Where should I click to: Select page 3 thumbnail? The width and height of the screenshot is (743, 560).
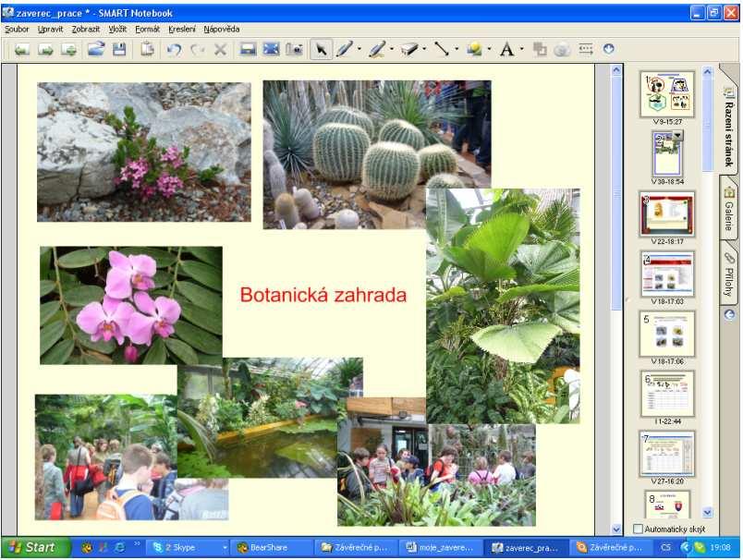click(667, 214)
